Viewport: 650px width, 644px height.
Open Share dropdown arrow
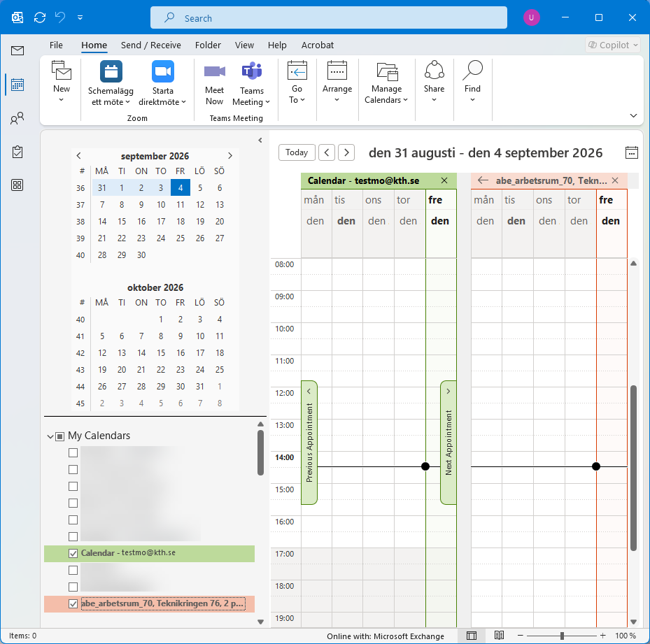click(x=434, y=100)
